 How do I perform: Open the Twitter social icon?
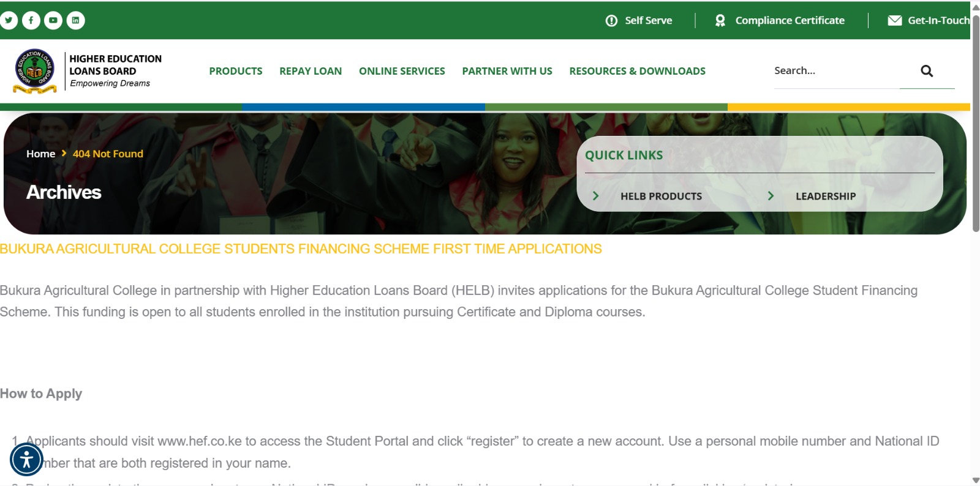coord(9,20)
